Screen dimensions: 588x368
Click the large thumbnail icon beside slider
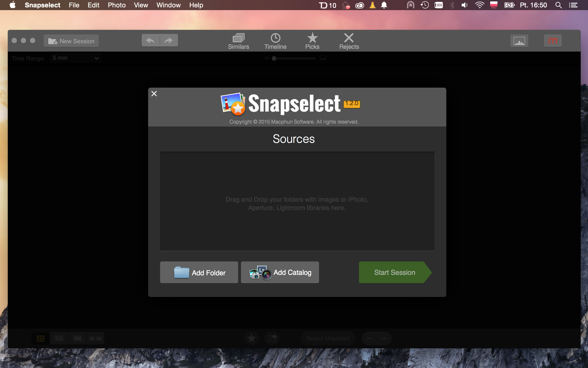point(323,58)
